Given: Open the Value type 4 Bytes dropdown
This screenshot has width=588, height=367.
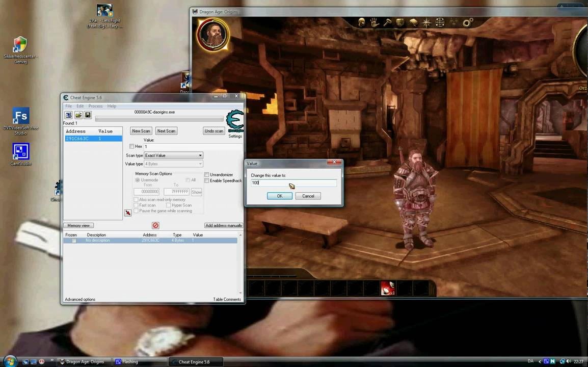Looking at the screenshot, I should (x=174, y=164).
